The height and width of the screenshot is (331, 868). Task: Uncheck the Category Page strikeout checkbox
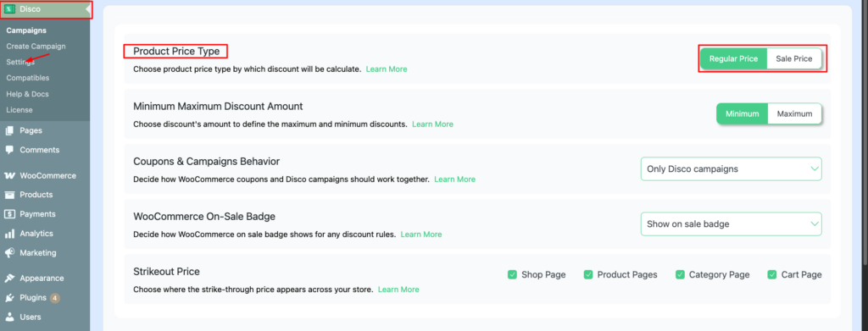(680, 274)
